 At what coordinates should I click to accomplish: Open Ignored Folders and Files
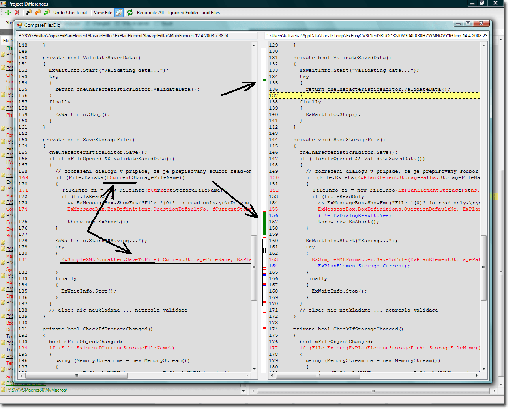[194, 13]
